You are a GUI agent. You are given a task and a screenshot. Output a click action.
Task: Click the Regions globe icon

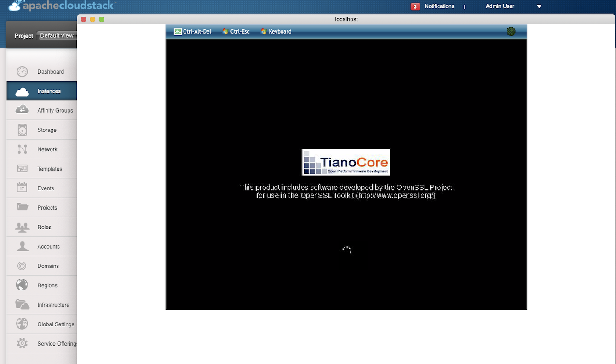tap(22, 285)
